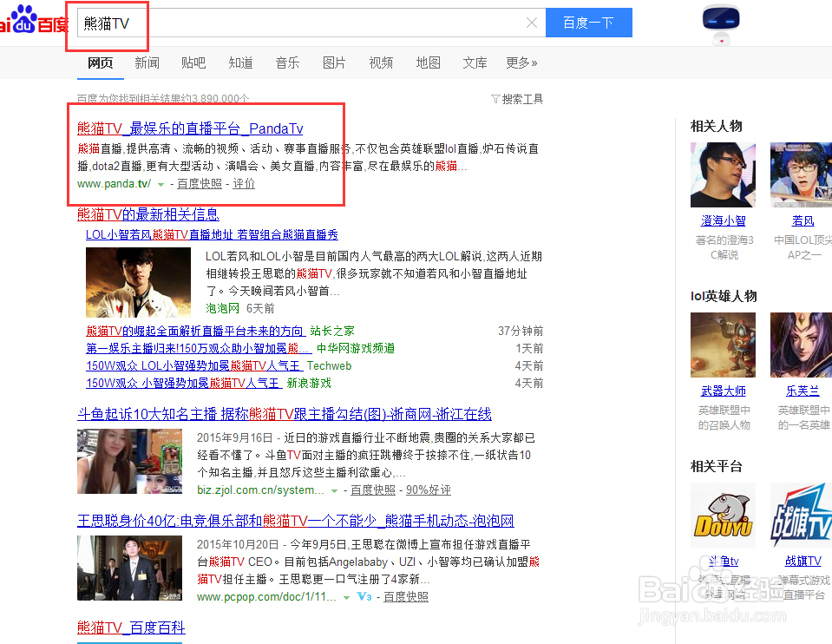Click the 搜索工具 text
This screenshot has height=644, width=832.
click(x=522, y=99)
